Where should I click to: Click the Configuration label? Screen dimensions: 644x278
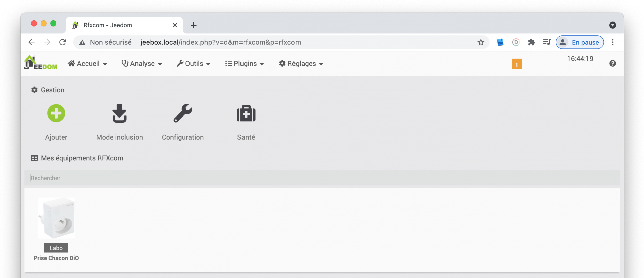183,137
